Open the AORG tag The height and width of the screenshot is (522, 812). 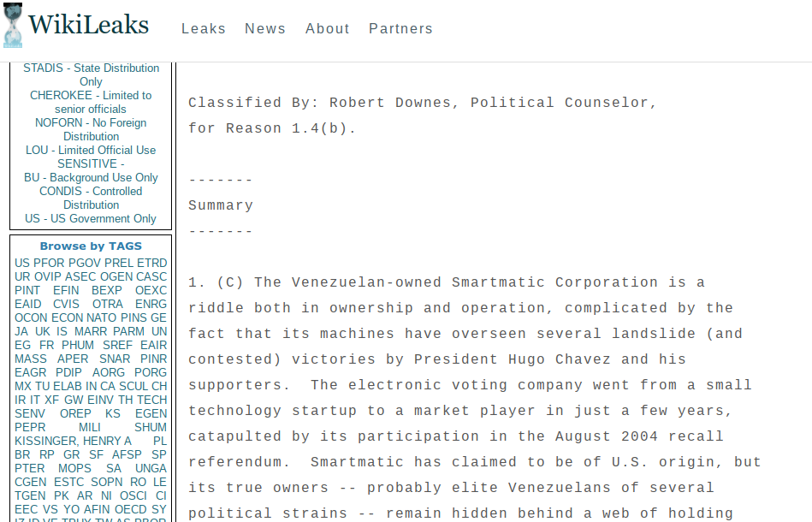pyautogui.click(x=108, y=372)
